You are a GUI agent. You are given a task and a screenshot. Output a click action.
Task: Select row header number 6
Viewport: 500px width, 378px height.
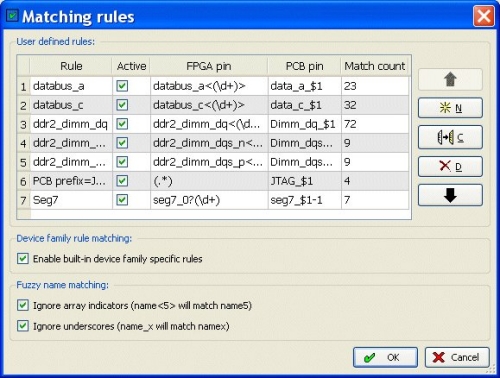tap(23, 181)
